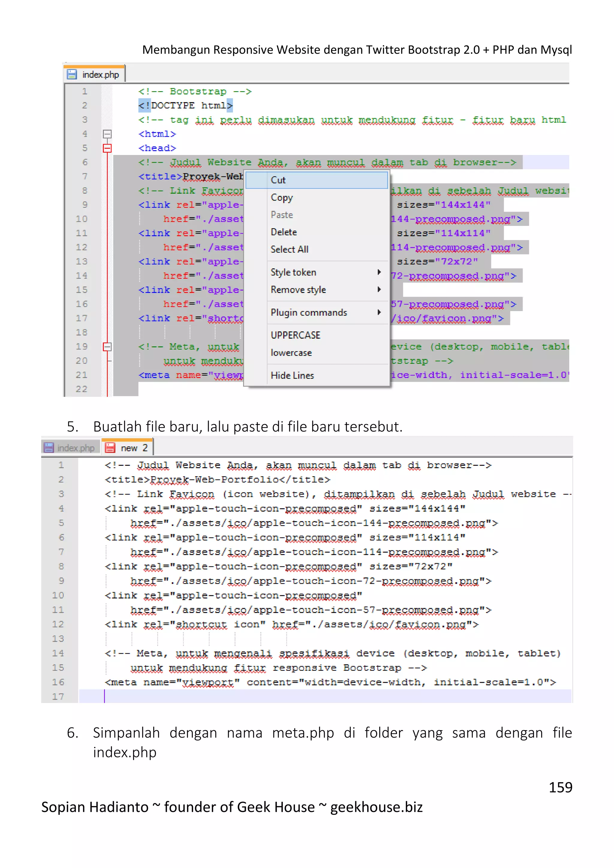
Task: Switch to the index.php tab in lower editor
Action: pyautogui.click(x=70, y=447)
